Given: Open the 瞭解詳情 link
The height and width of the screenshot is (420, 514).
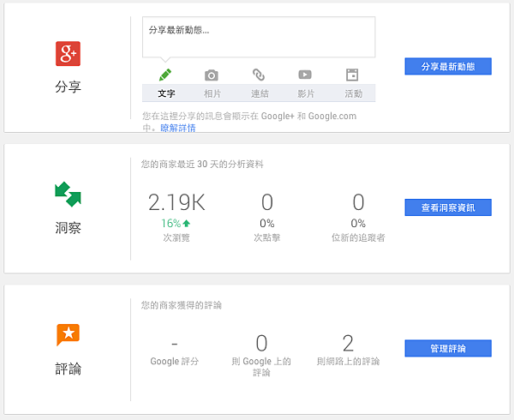Looking at the screenshot, I should click(x=178, y=128).
